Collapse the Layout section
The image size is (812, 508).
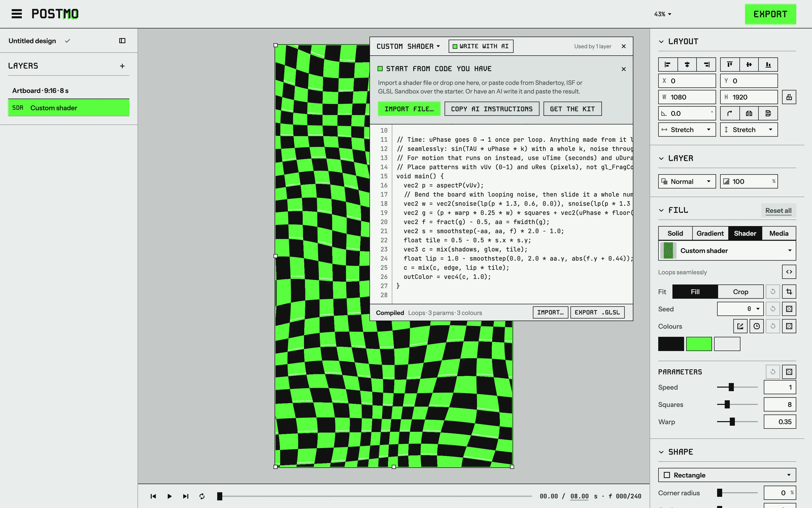click(x=661, y=42)
